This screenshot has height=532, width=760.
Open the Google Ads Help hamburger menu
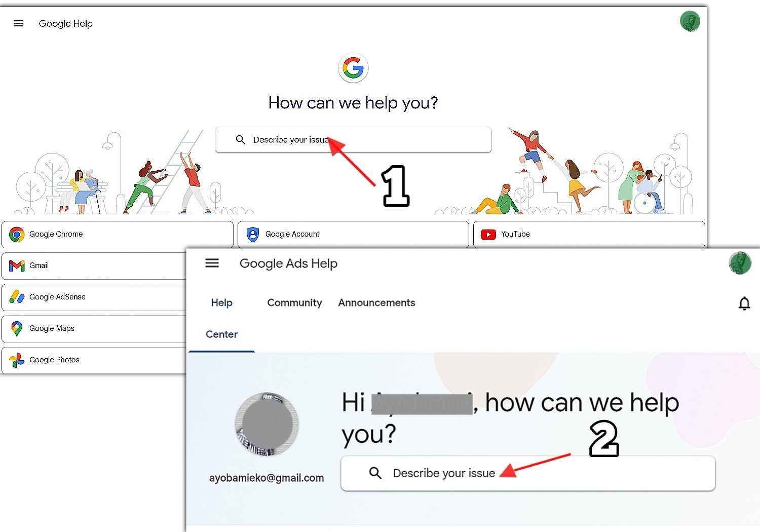coord(212,263)
